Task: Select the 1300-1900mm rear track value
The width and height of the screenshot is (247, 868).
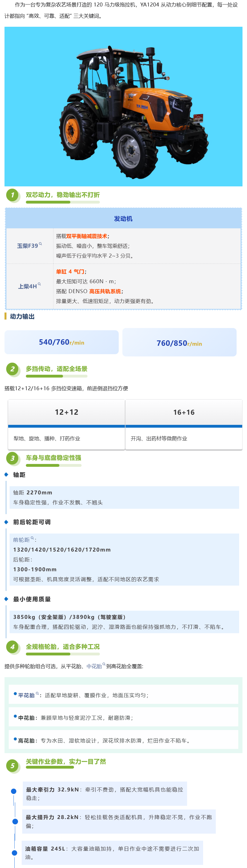Action: 35,569
